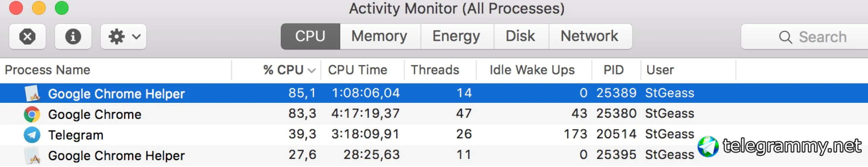Select the Disk tab

(x=521, y=36)
